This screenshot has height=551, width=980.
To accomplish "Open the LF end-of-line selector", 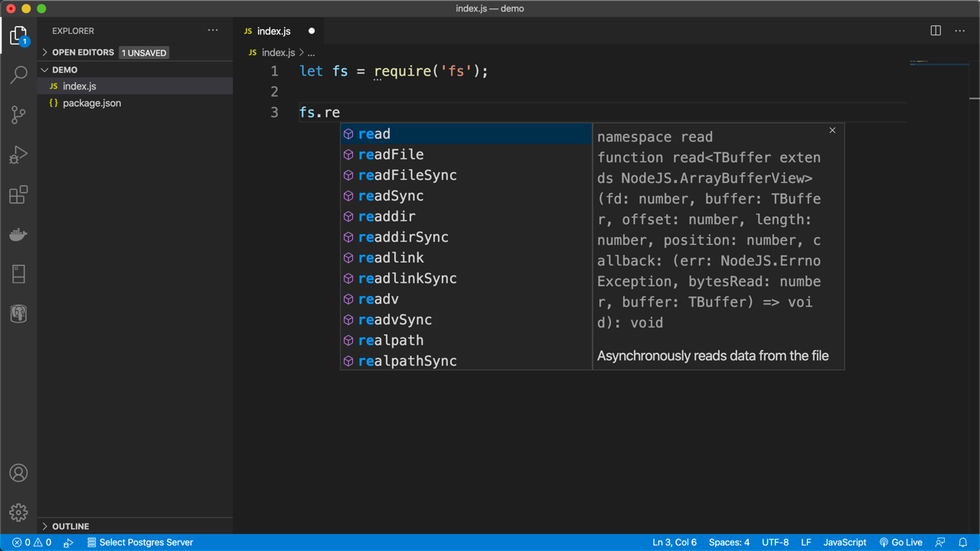I will point(806,543).
